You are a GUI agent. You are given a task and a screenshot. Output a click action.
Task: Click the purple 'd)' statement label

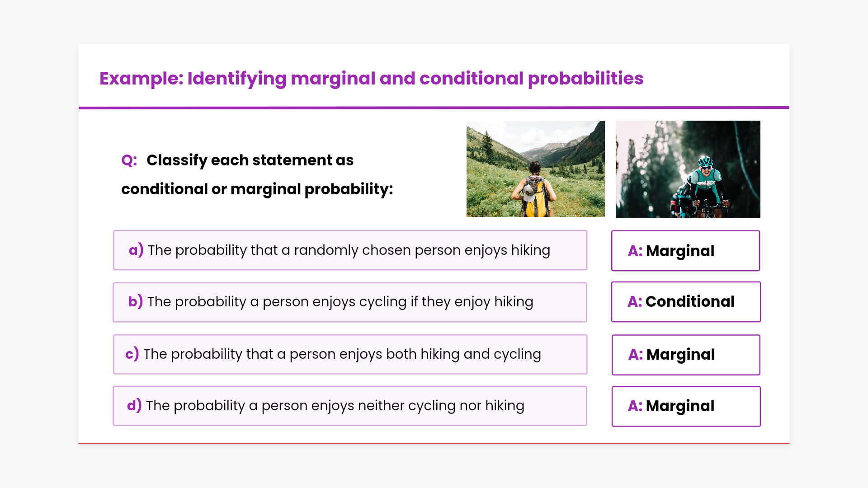click(134, 405)
